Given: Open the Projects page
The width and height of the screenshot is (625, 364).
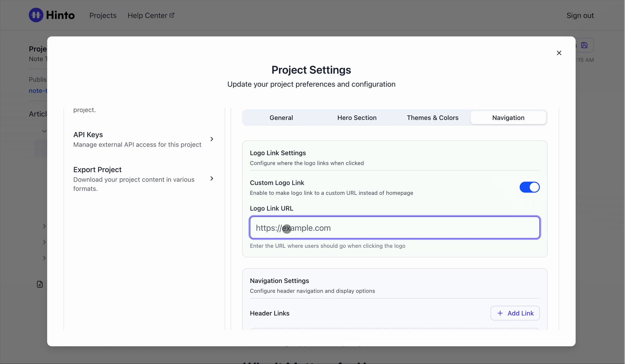Looking at the screenshot, I should 103,16.
